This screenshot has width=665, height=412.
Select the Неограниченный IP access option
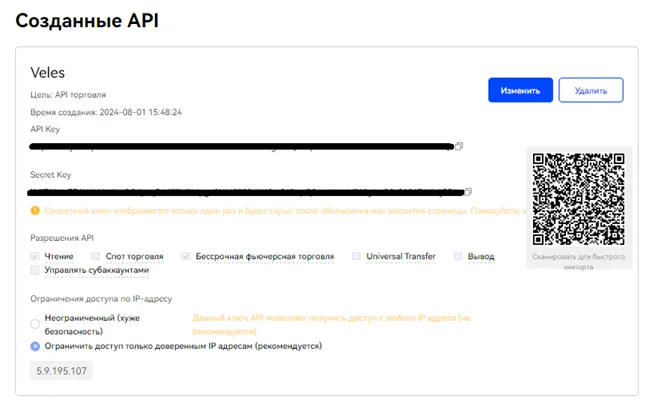click(x=36, y=323)
